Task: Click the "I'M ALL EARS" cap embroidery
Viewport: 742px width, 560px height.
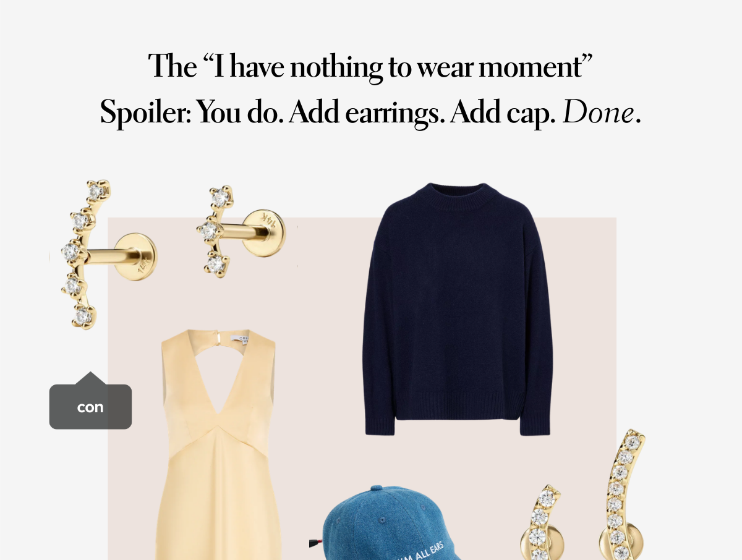Action: coord(423,552)
